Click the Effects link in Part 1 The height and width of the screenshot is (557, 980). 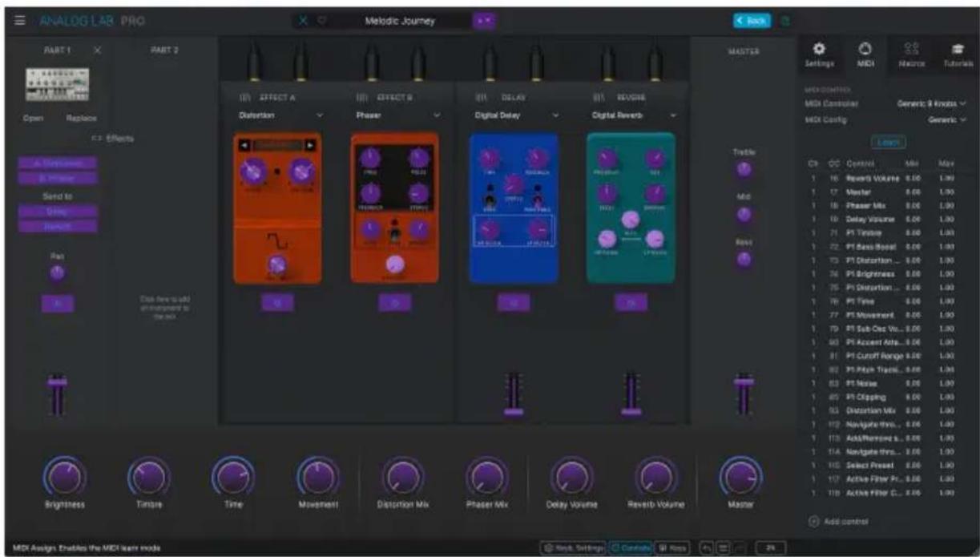114,139
